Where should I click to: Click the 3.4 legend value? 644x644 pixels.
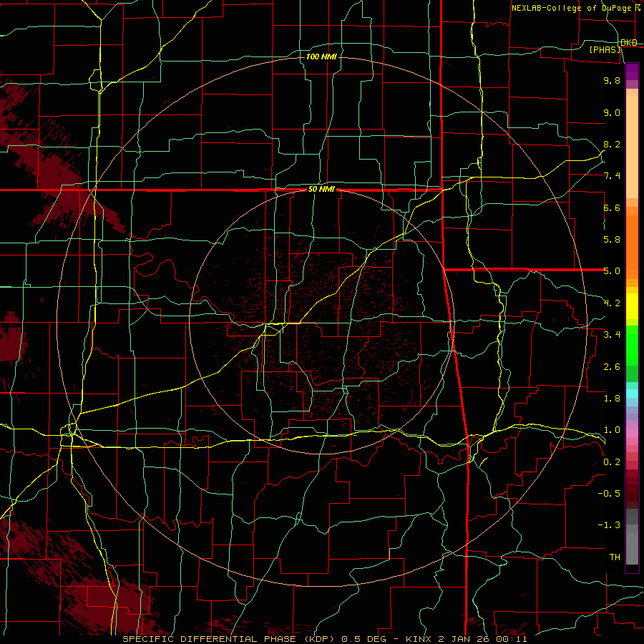[612, 335]
